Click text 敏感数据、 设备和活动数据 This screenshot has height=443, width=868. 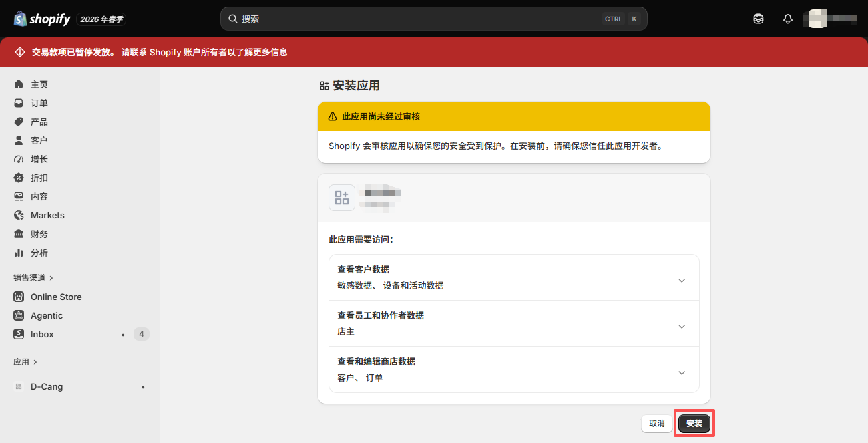[390, 285]
